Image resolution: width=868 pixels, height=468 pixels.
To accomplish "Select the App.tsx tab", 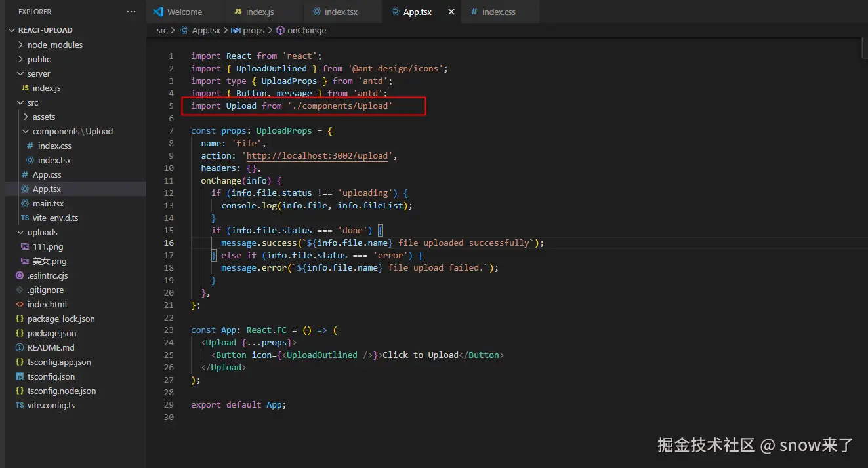I will pyautogui.click(x=423, y=12).
